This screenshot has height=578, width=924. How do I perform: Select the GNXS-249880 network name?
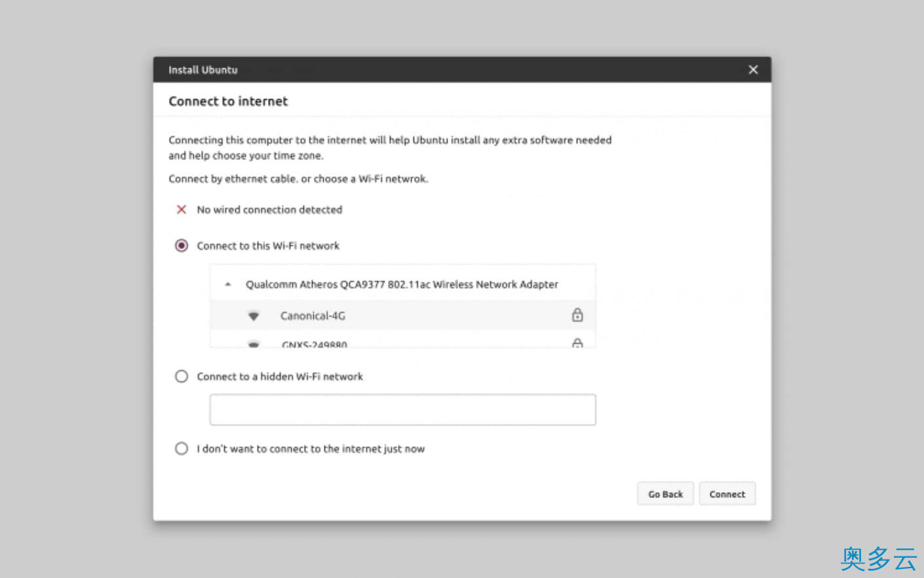click(x=314, y=343)
